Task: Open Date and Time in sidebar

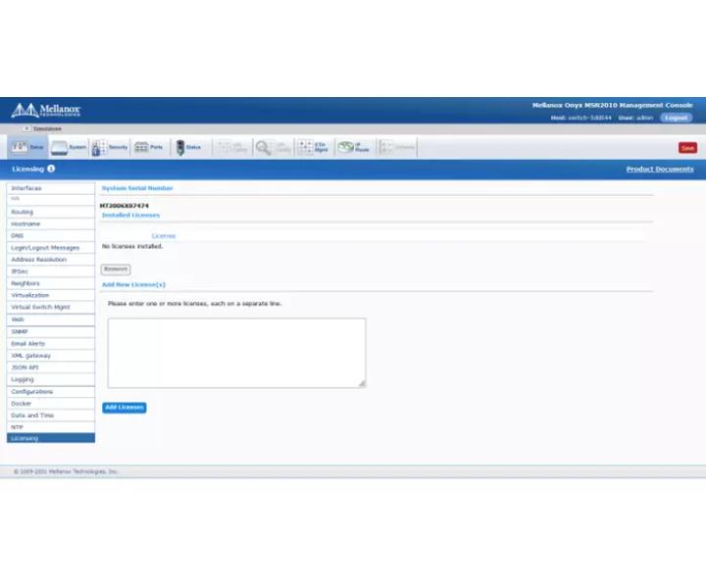Action: click(51, 416)
